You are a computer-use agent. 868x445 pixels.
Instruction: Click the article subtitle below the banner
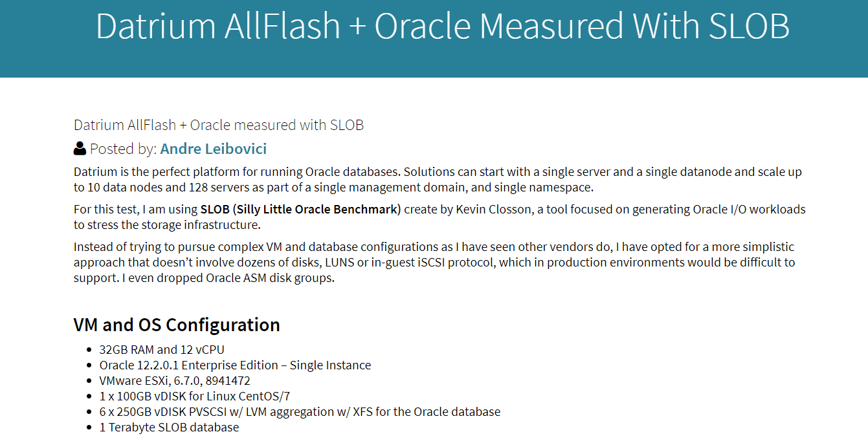point(218,125)
